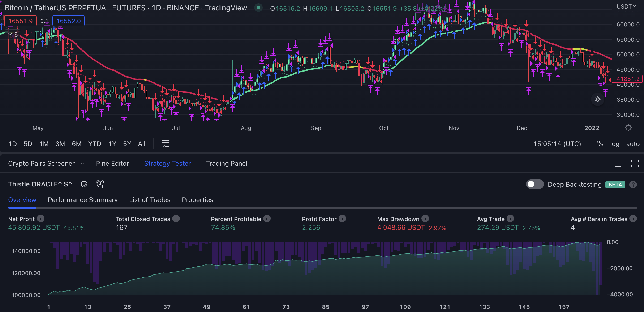The height and width of the screenshot is (312, 644).
Task: Click Max Drawdown value 4 048.66 USDT
Action: (401, 227)
